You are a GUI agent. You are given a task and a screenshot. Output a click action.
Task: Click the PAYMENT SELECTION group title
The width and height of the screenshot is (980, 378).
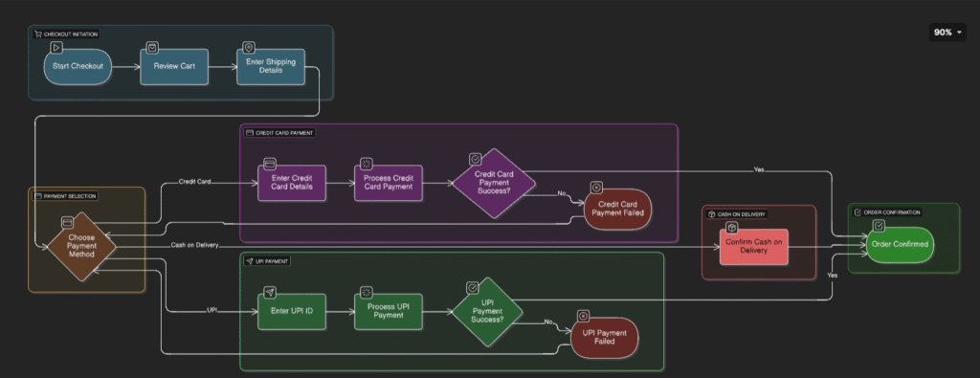[x=70, y=196]
